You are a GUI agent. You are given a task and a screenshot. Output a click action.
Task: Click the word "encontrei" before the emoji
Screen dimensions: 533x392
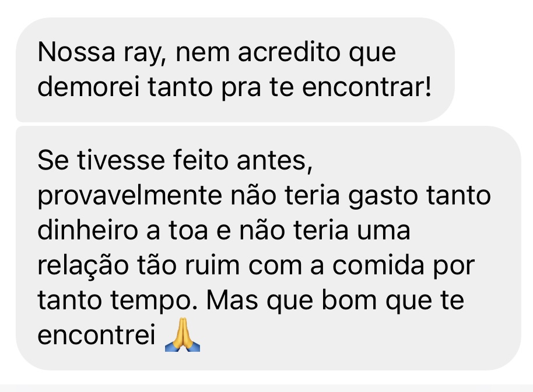97,335
